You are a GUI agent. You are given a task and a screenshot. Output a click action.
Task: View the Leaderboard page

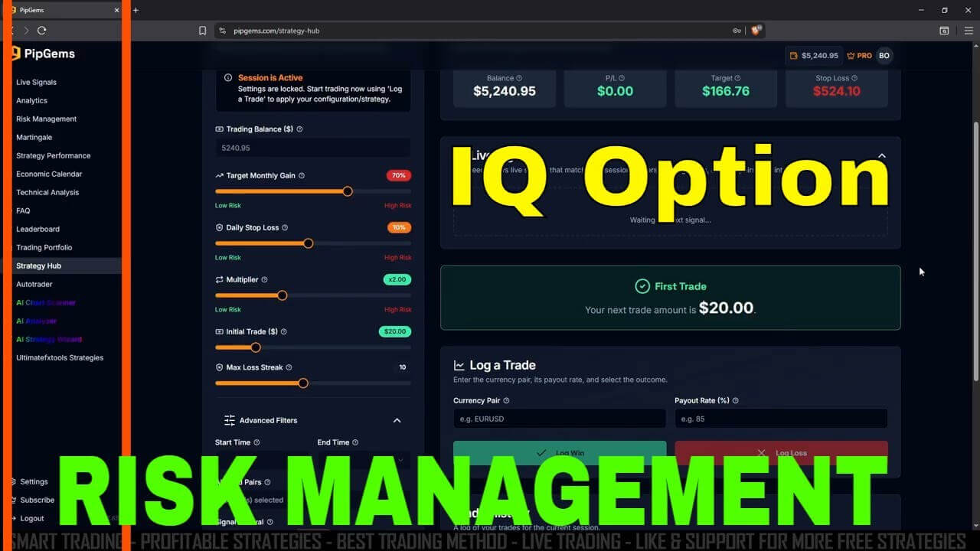pyautogui.click(x=38, y=229)
